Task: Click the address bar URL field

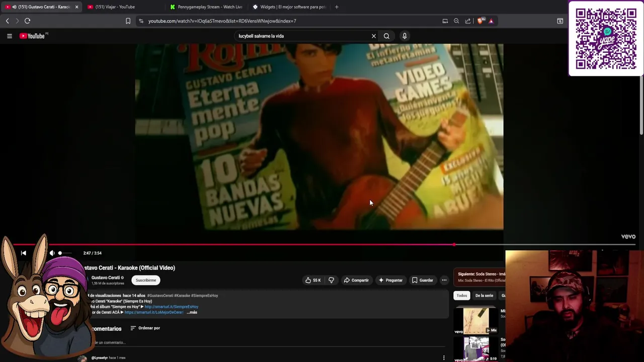Action: [x=292, y=21]
